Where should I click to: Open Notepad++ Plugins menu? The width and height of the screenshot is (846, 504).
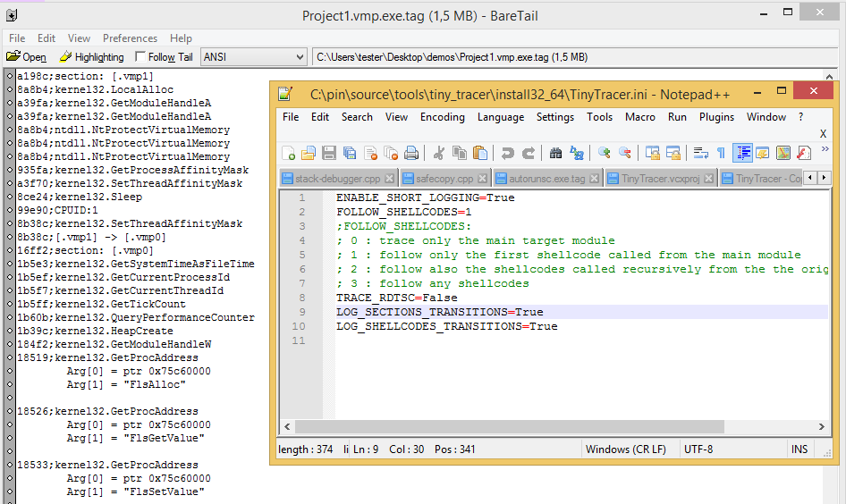pyautogui.click(x=716, y=117)
